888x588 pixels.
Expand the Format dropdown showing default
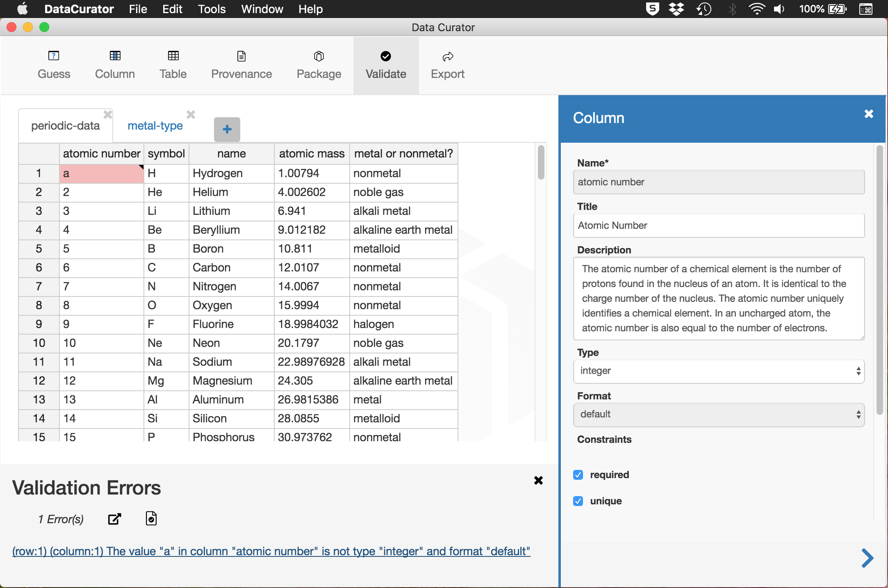[718, 415]
